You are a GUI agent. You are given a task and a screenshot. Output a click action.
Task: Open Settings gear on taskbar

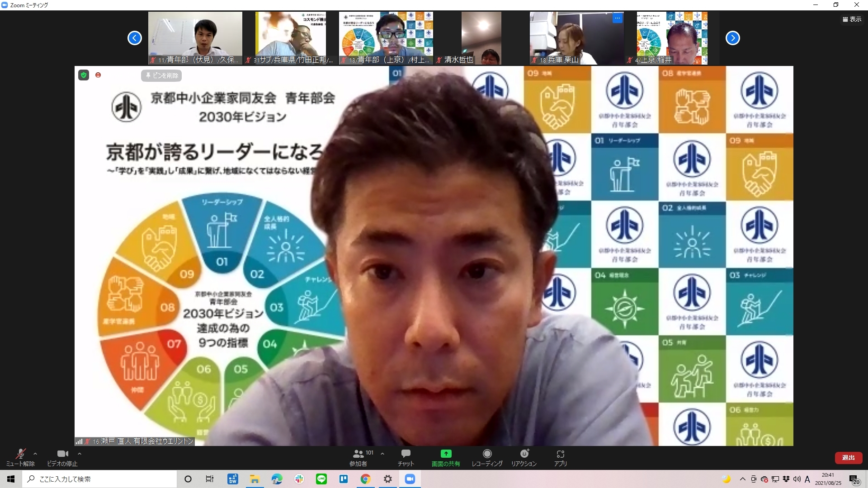coord(388,479)
